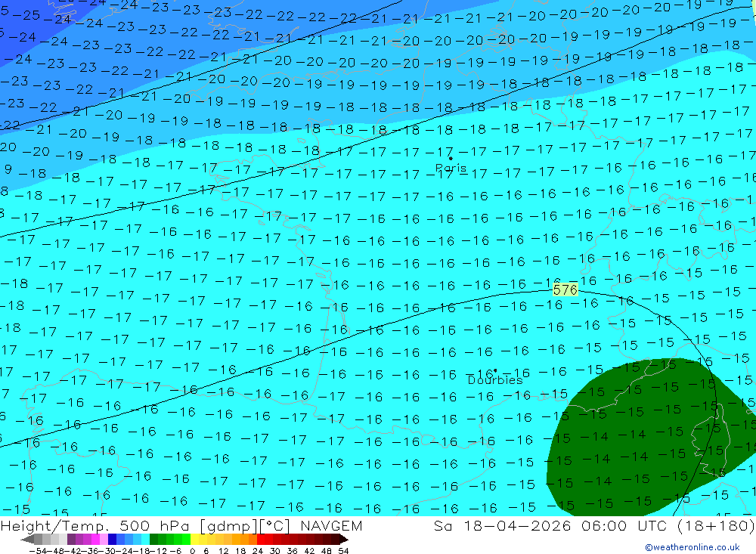The width and height of the screenshot is (756, 554).
Task: Click the '54' value at legend end
Action: 343,551
